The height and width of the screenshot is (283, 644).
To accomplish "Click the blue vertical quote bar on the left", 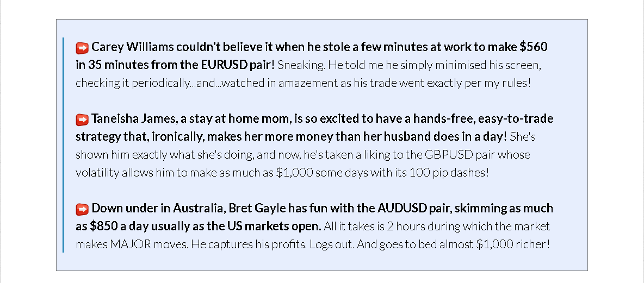I will click(x=63, y=145).
